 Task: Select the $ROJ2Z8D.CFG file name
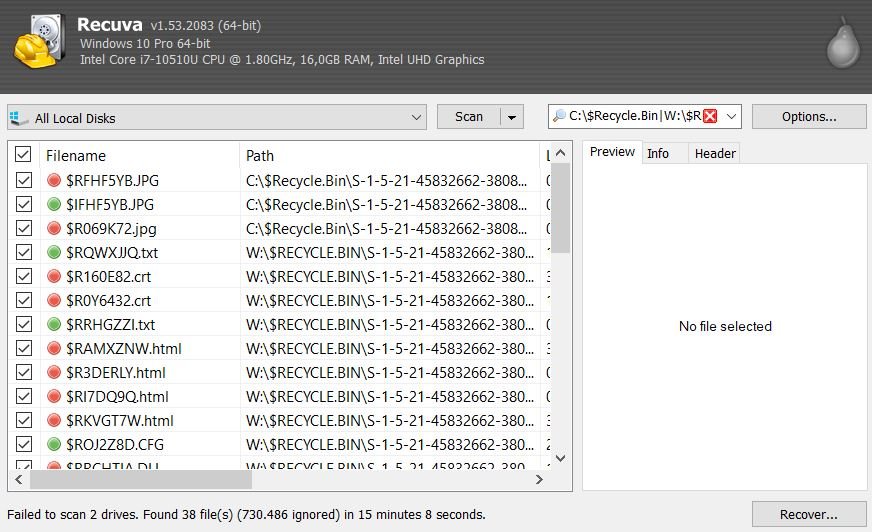coord(115,445)
